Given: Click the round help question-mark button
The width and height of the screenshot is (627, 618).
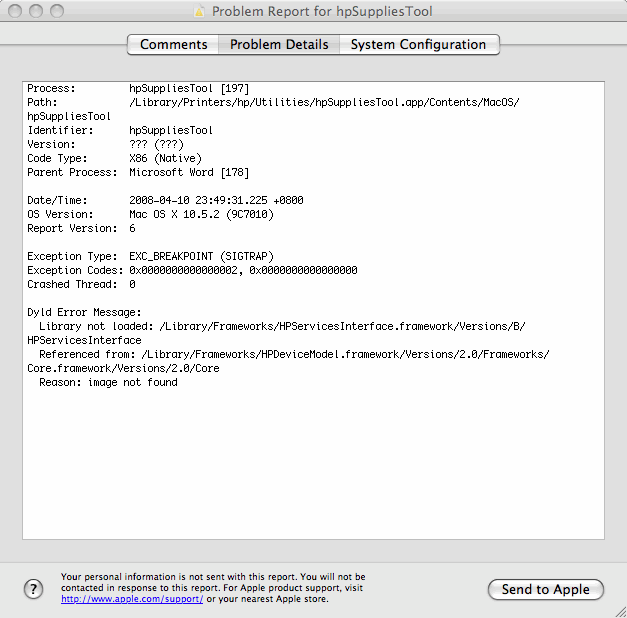Looking at the screenshot, I should pos(34,589).
